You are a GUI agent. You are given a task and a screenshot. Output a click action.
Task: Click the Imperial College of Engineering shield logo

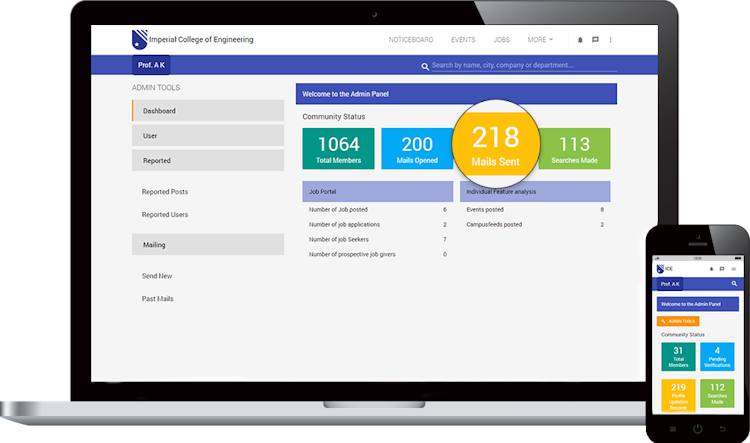(139, 39)
